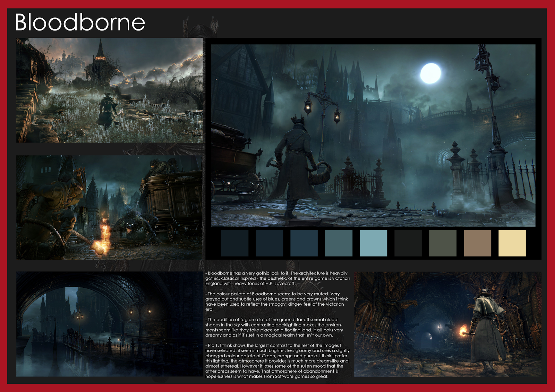Select the muted teal-grey colour swatch

coord(339,243)
